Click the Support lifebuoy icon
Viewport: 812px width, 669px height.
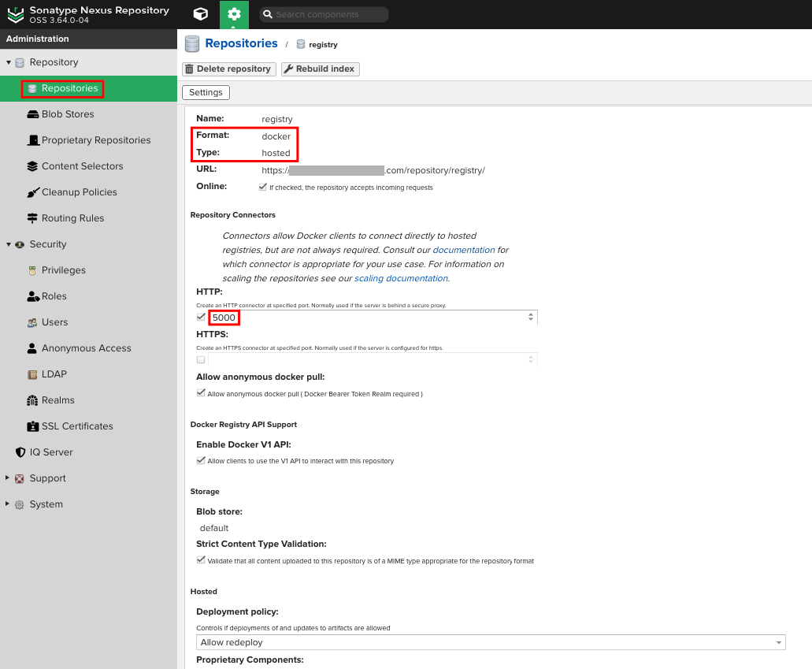tap(20, 479)
